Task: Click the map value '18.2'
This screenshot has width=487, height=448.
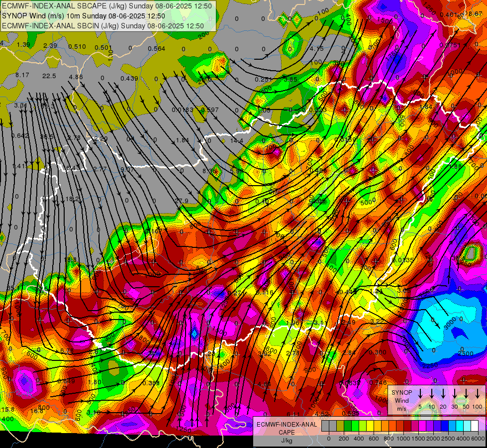Action: pyautogui.click(x=72, y=199)
